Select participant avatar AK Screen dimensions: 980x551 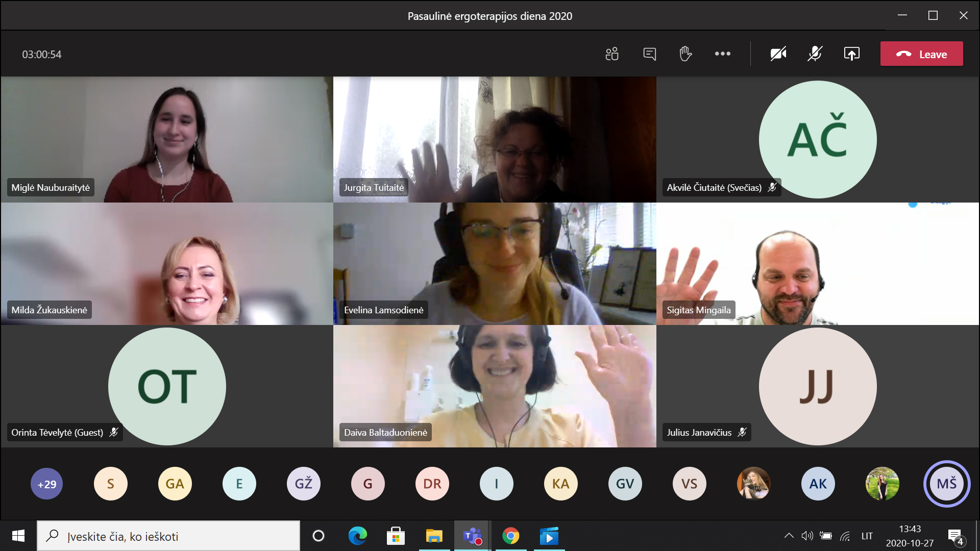pyautogui.click(x=818, y=484)
